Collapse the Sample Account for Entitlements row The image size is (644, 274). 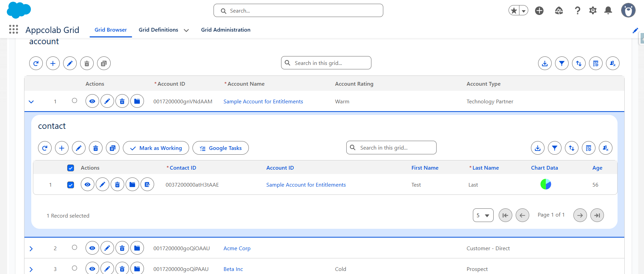31,102
